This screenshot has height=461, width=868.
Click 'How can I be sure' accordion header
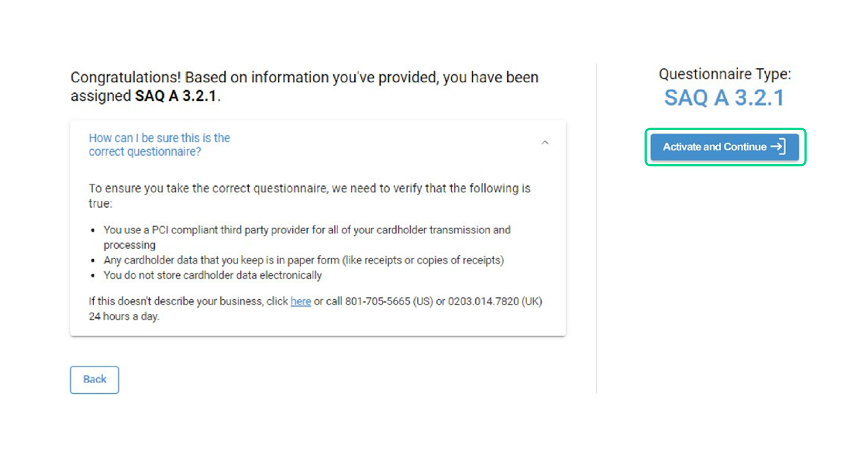coord(159,145)
